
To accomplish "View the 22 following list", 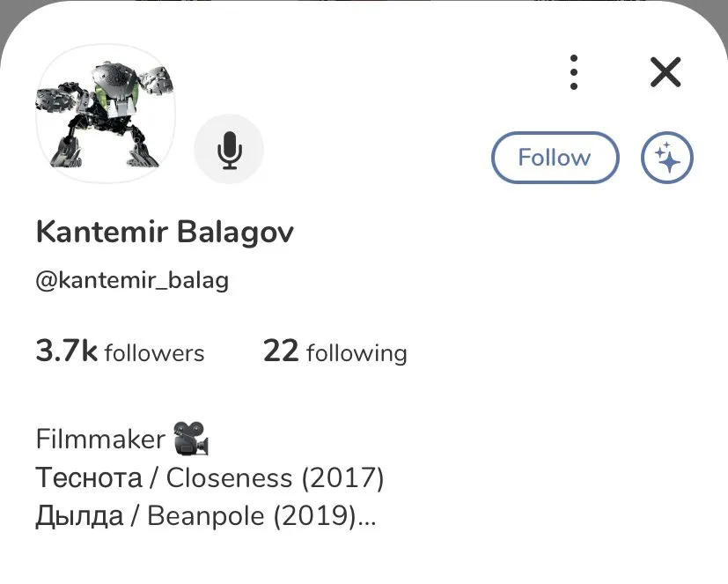I will pos(335,351).
